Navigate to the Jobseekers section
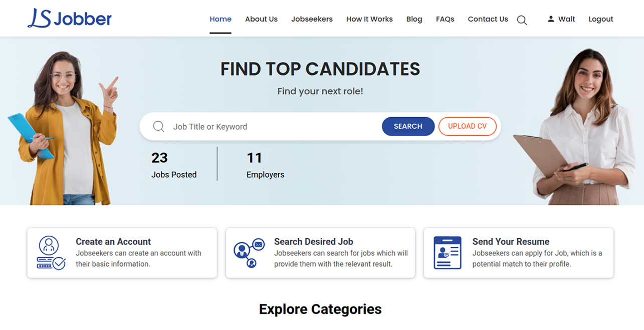Viewport: 644px width, 330px height. click(312, 19)
